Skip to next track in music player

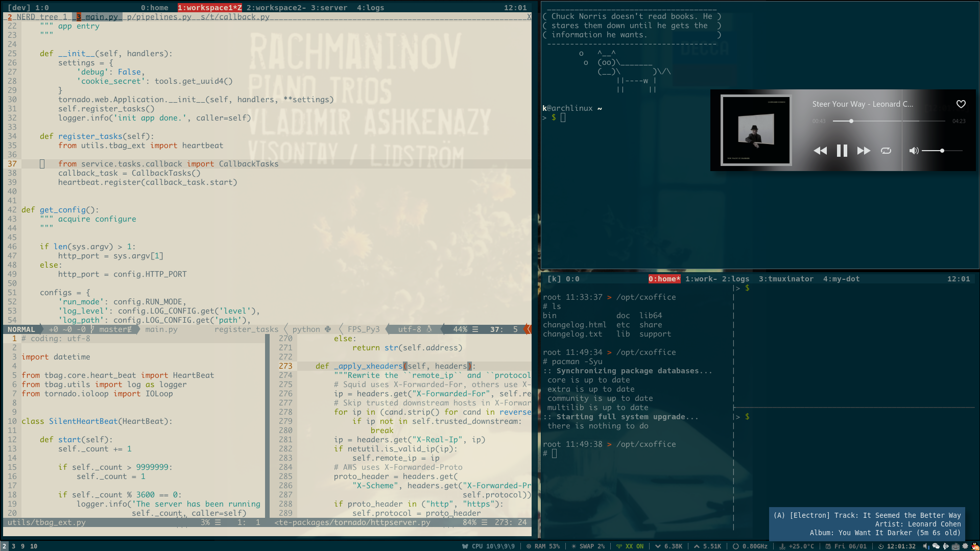point(864,151)
